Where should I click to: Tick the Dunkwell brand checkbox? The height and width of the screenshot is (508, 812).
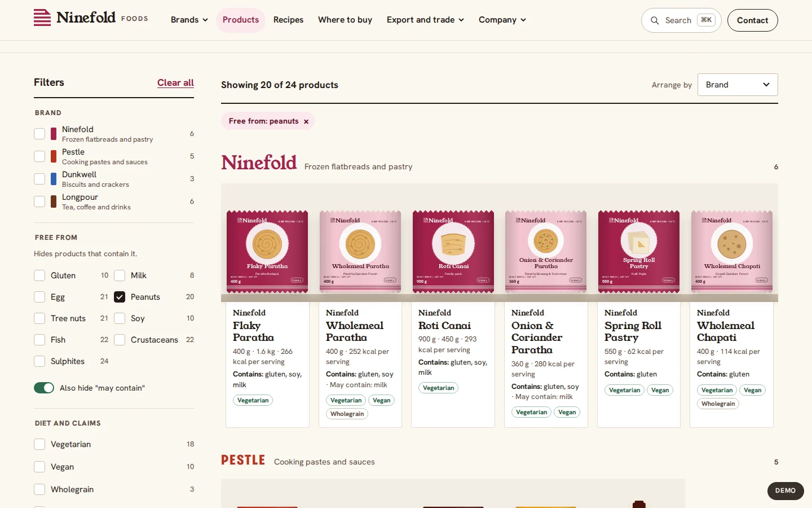[39, 179]
